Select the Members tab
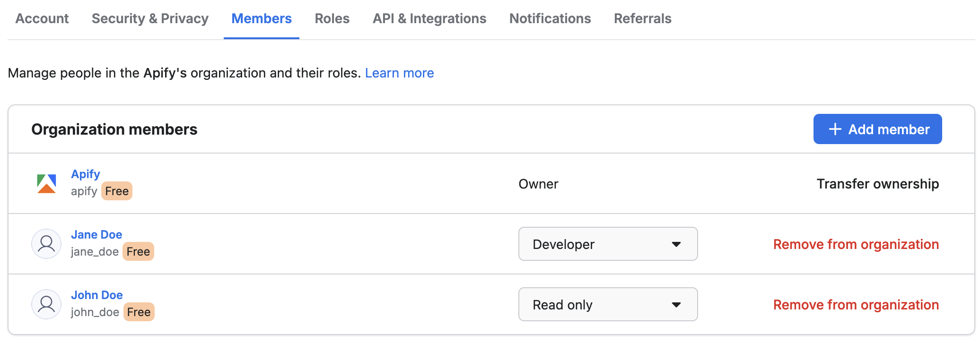 (x=262, y=18)
